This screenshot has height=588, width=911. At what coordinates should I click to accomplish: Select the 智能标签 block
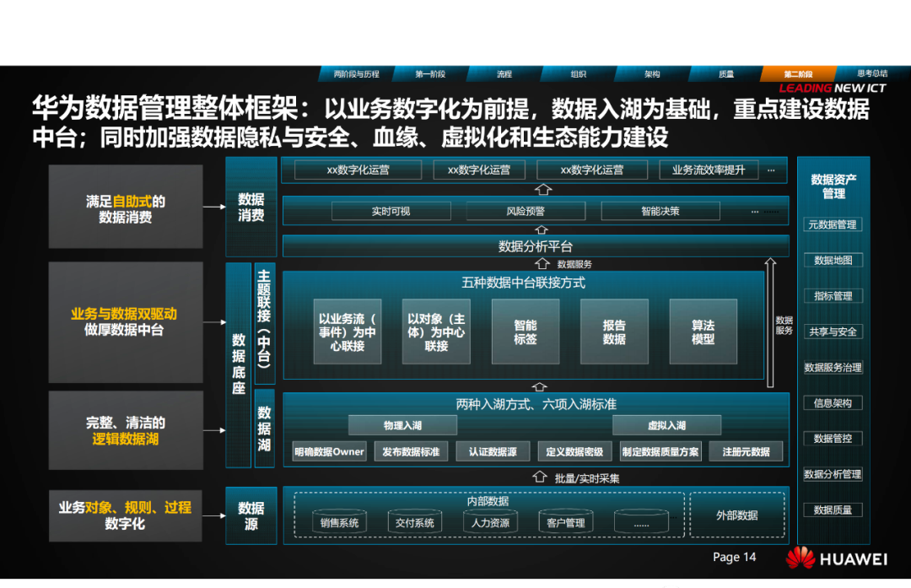point(526,332)
